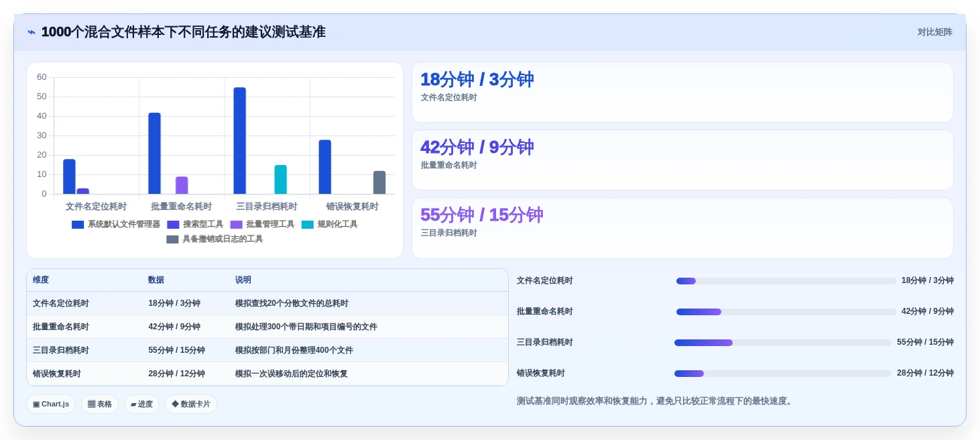Click the blue bar for 错误恢复耗时
The height and width of the screenshot is (440, 980).
click(x=324, y=167)
